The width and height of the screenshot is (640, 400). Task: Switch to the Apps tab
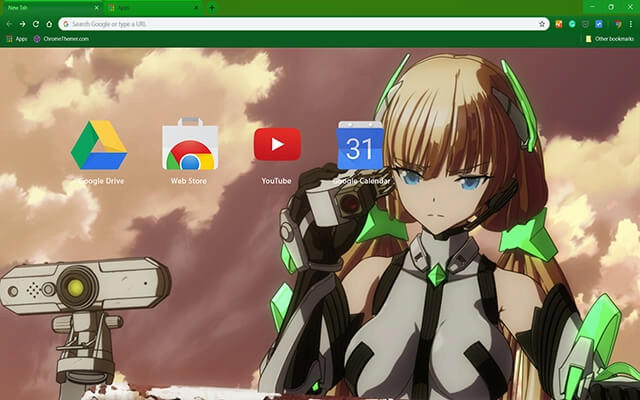[153, 8]
